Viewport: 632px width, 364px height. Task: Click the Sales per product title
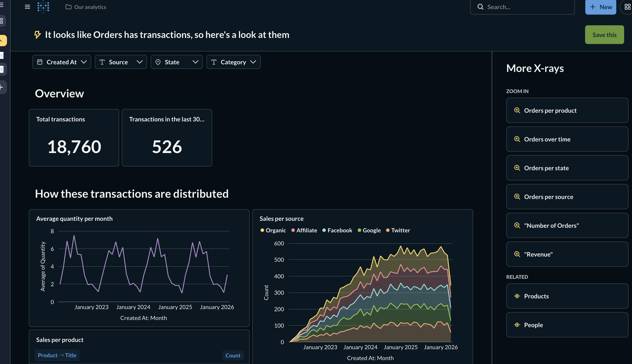[x=60, y=340]
